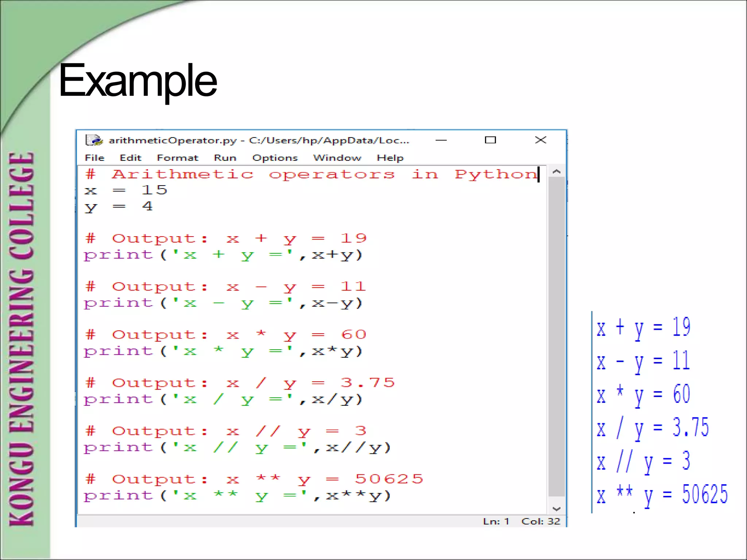Open the Edit menu
This screenshot has width=747, height=560.
click(130, 158)
